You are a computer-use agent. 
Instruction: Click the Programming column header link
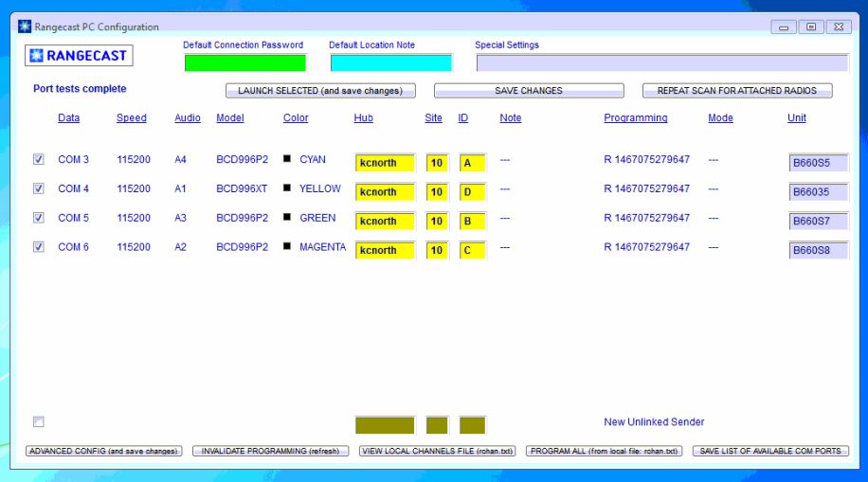tap(636, 117)
